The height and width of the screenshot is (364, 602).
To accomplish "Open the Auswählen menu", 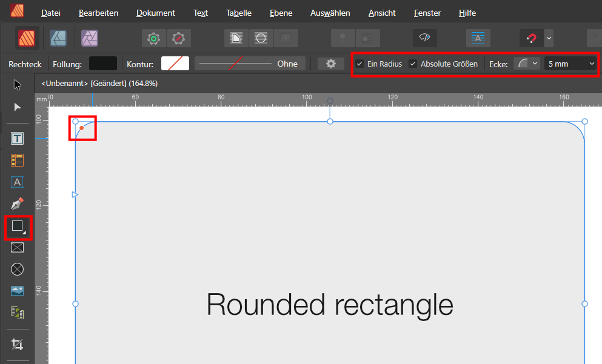I will (330, 13).
